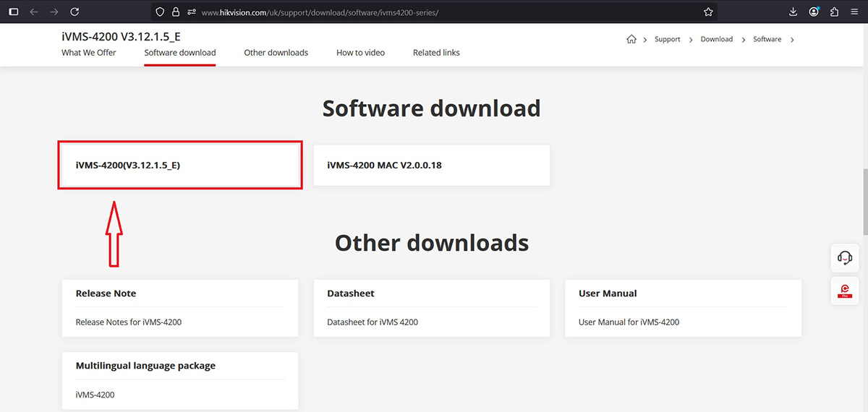Open the browser downloads arrow icon
The height and width of the screenshot is (412, 868).
tap(793, 12)
